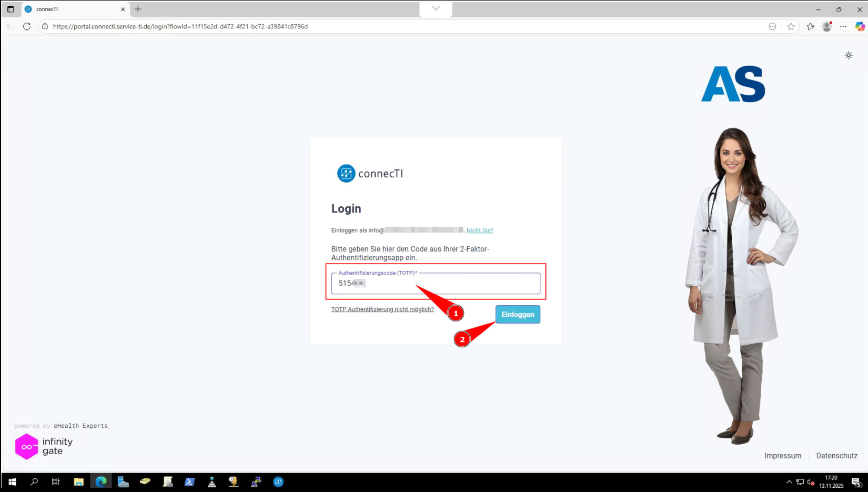Screen dimensions: 868x492
Task: View site information lock icon
Action: tap(45, 26)
